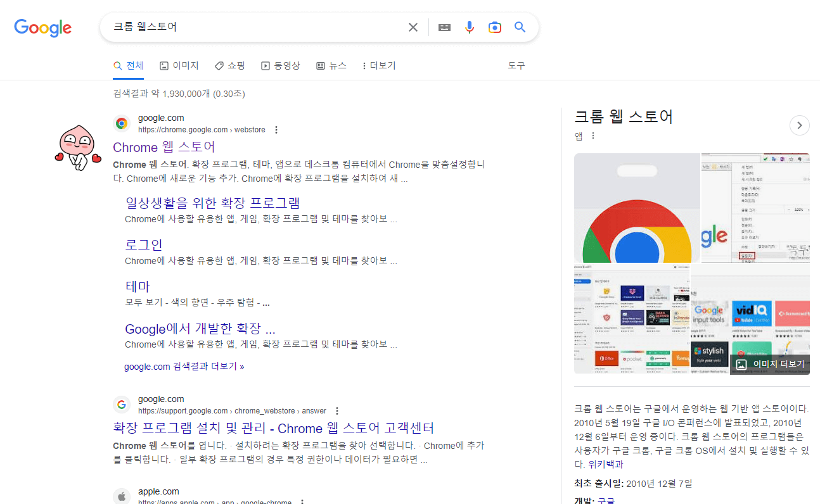
Task: Open Google Lens image search camera icon
Action: point(494,27)
